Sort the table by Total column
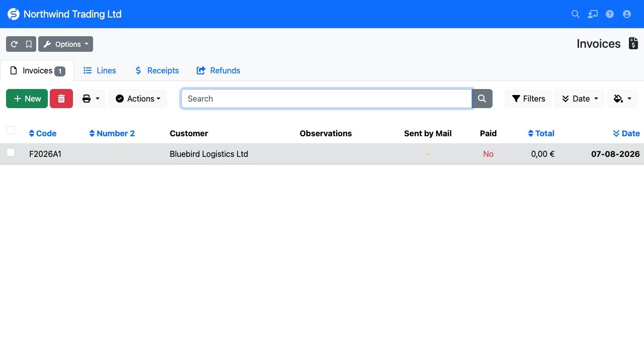The height and width of the screenshot is (362, 644). (541, 133)
